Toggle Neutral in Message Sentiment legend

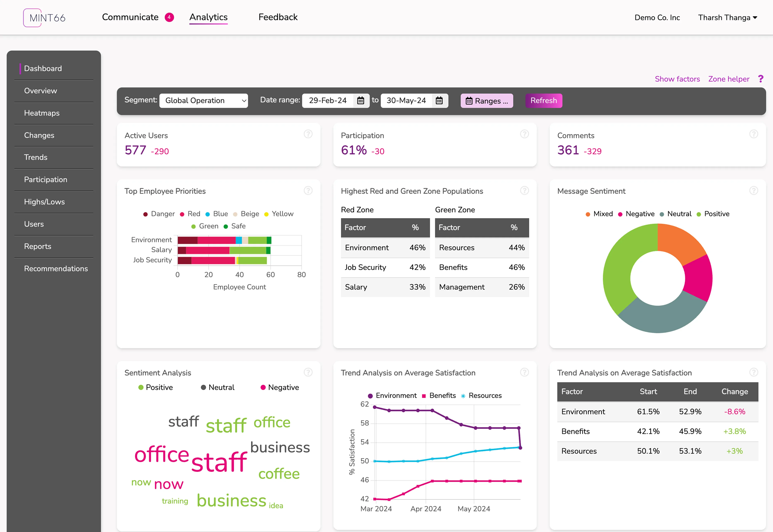[x=675, y=214]
